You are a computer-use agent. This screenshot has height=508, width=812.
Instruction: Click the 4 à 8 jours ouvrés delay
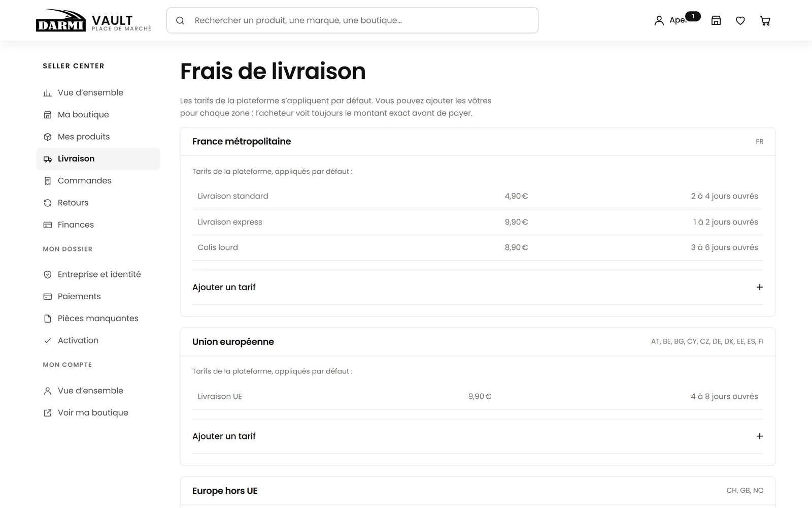pyautogui.click(x=724, y=397)
